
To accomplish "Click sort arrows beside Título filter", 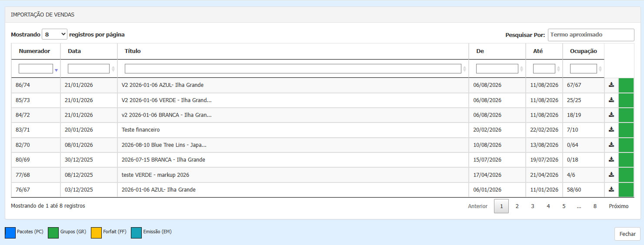I will coord(465,69).
